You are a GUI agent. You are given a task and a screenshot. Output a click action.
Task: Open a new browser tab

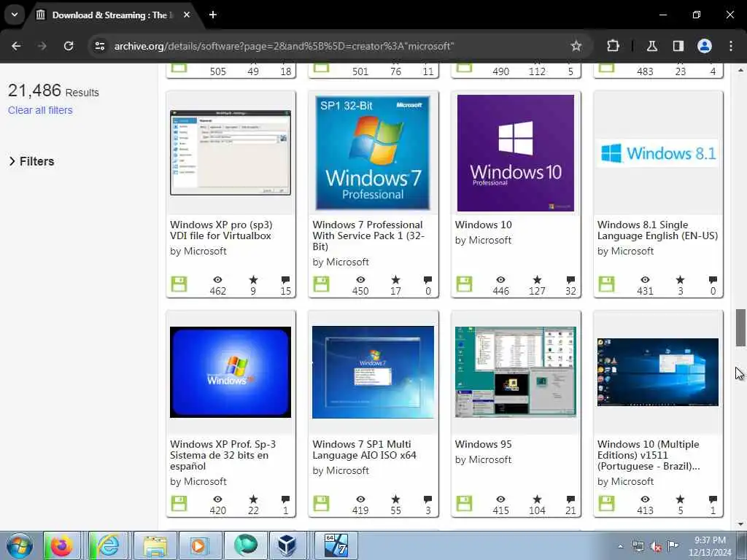pos(213,15)
